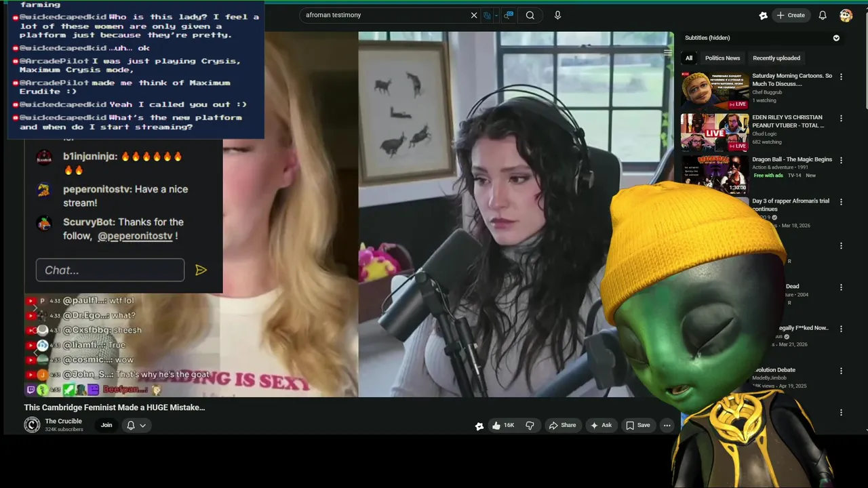
Task: Open Dragon Ball The Magic Begins thumbnail
Action: [715, 174]
